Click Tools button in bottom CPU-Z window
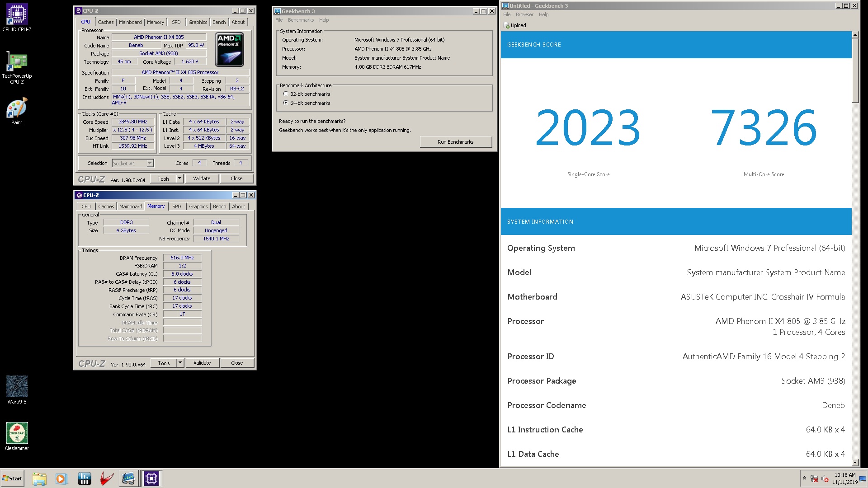Viewport: 868px width, 488px height. (x=164, y=363)
